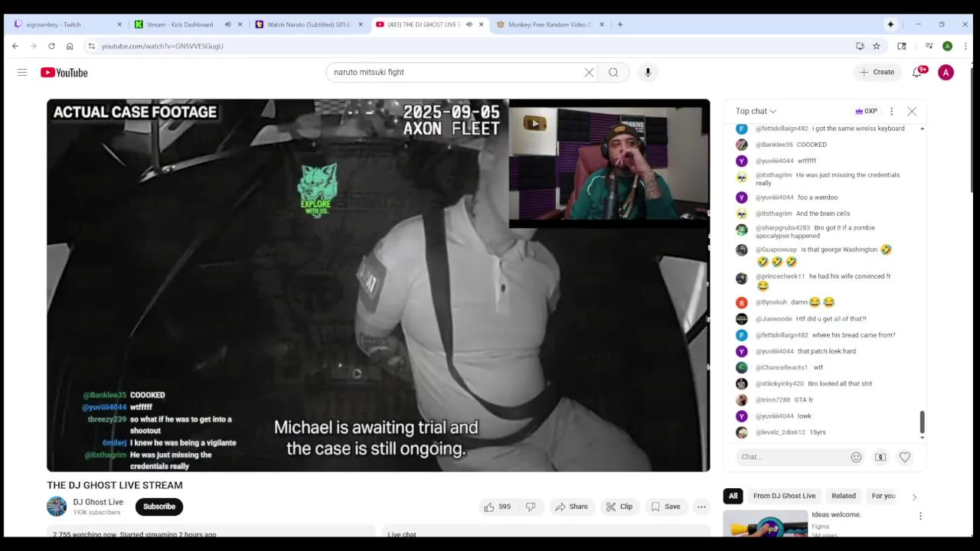Open the Chrome profile avatar
This screenshot has width=980, height=551.
point(948,46)
